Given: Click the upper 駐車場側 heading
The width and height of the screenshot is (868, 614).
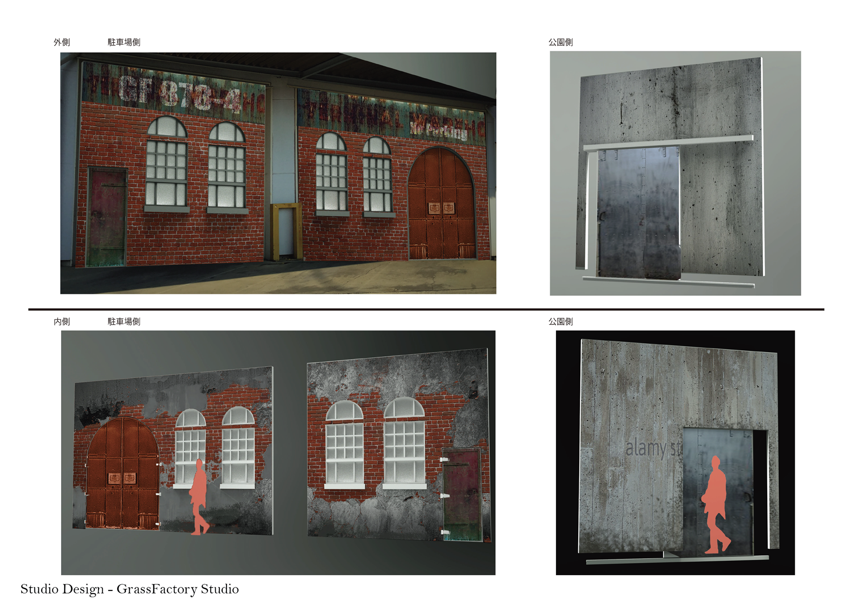Looking at the screenshot, I should (x=124, y=43).
